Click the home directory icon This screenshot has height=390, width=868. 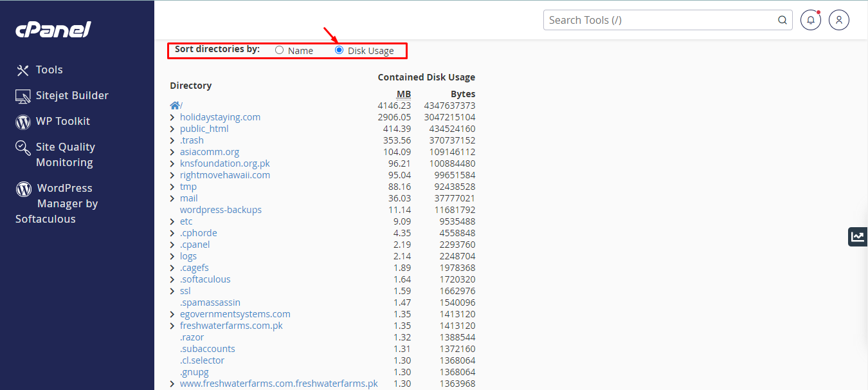175,106
